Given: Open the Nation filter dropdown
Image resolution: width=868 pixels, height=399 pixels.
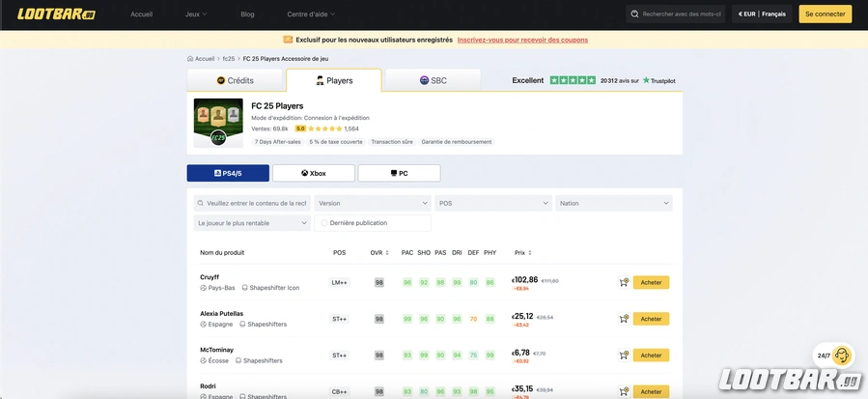Looking at the screenshot, I should pos(614,204).
